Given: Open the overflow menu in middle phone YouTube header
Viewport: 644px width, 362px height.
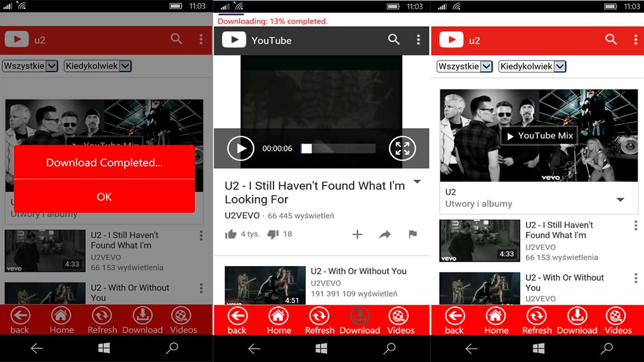Looking at the screenshot, I should coord(418,40).
